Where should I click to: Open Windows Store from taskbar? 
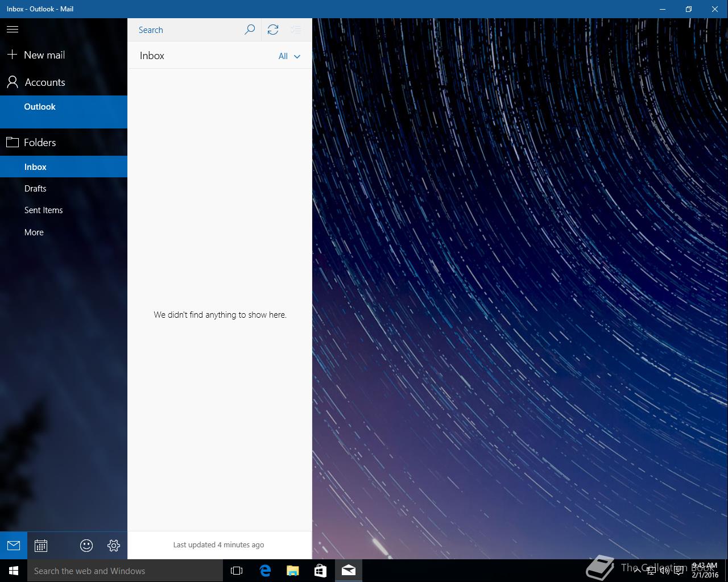tap(320, 571)
